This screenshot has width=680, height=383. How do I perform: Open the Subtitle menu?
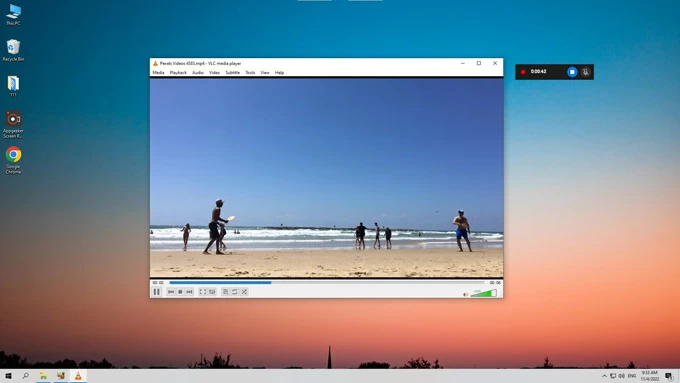tap(232, 72)
